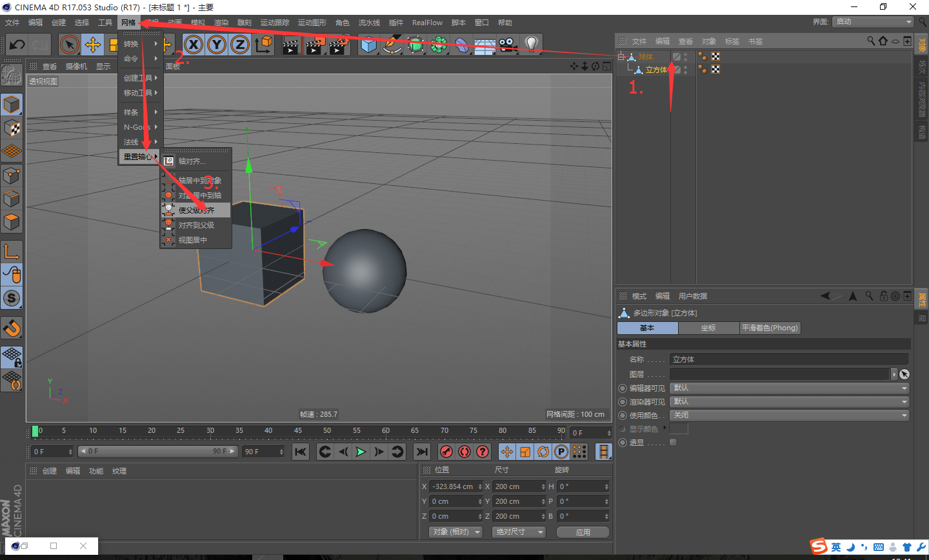Open 渲染器可见 dropdown
This screenshot has width=929, height=560.
click(790, 401)
